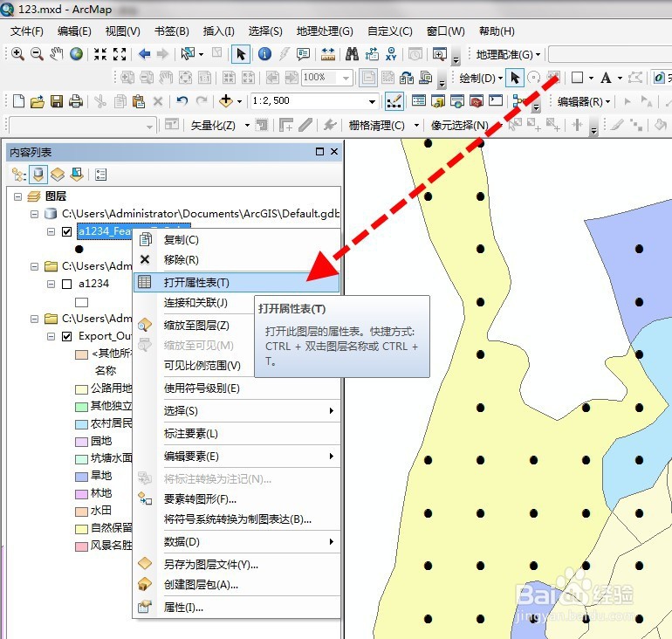Expand the 地理配准(G) dropdown

coord(508,54)
